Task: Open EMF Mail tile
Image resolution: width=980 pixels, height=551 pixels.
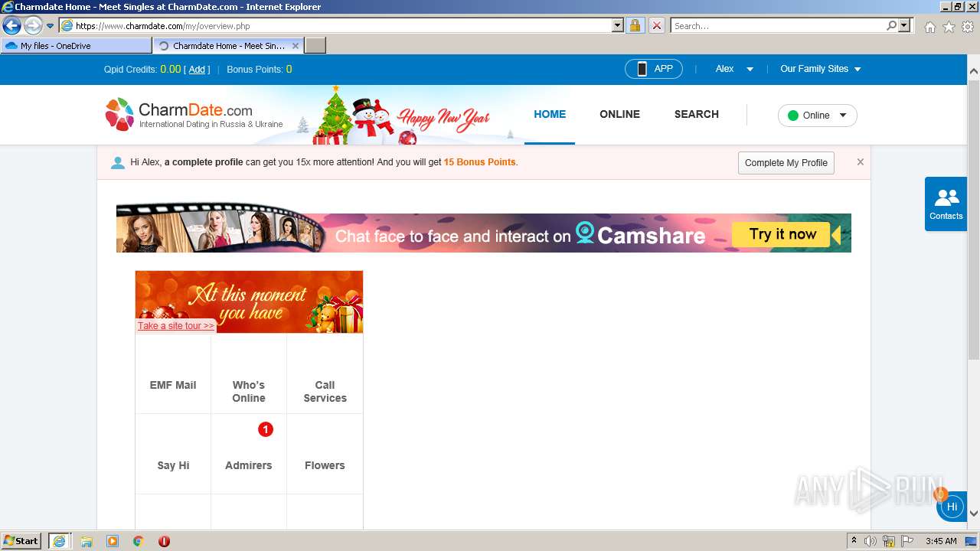Action: pos(173,373)
